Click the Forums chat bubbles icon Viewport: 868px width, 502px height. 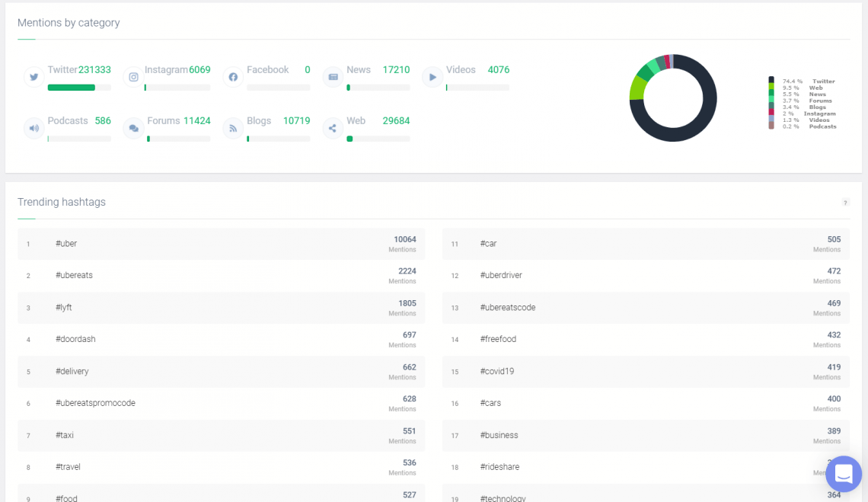133,128
